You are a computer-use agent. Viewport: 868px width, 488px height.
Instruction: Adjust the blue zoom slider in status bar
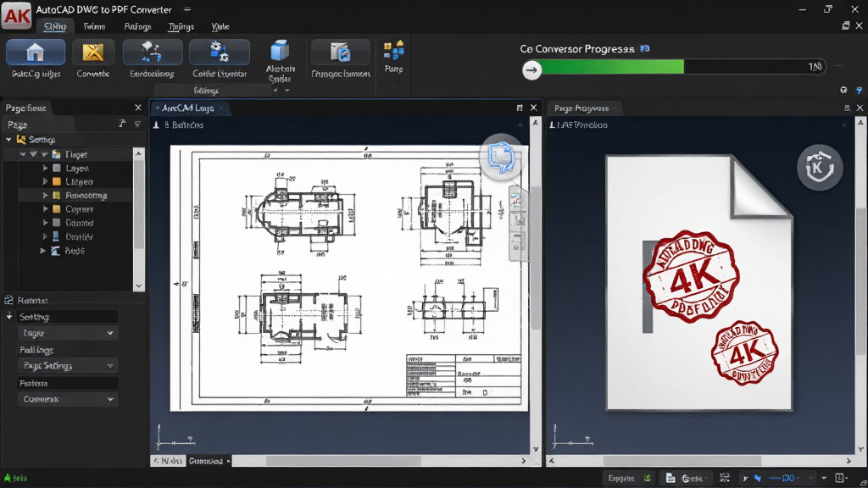[x=782, y=478]
